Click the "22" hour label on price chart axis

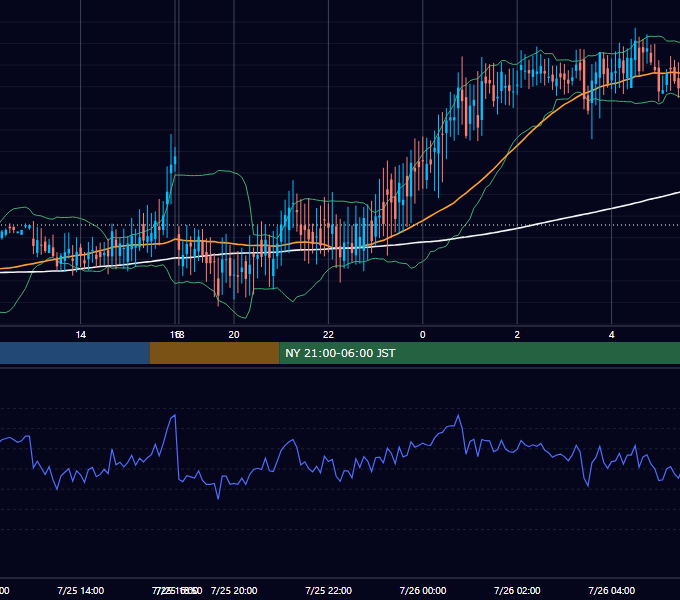[328, 335]
